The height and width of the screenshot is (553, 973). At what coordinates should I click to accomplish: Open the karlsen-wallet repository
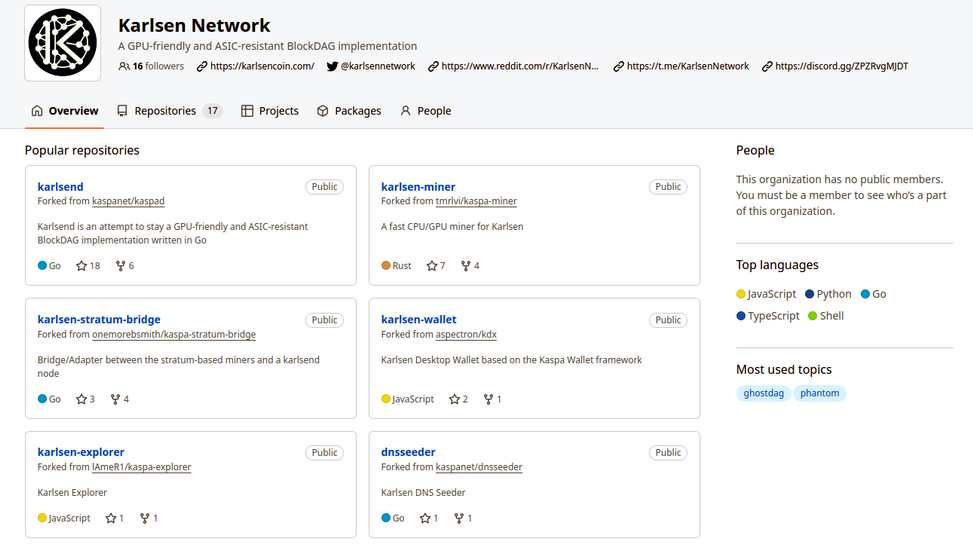point(419,320)
